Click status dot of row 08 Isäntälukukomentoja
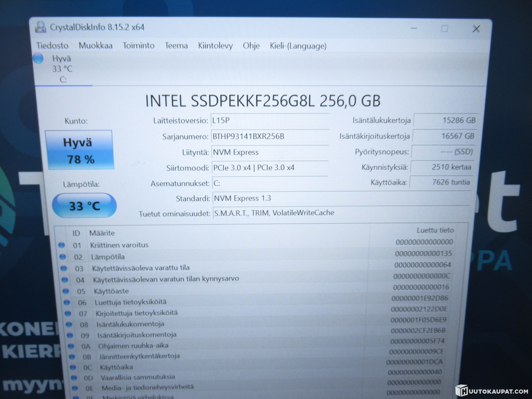The height and width of the screenshot is (399, 532). pyautogui.click(x=69, y=324)
